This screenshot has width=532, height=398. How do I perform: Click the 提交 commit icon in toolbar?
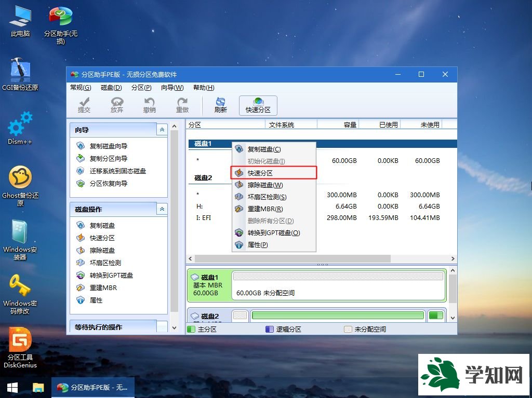coord(84,105)
